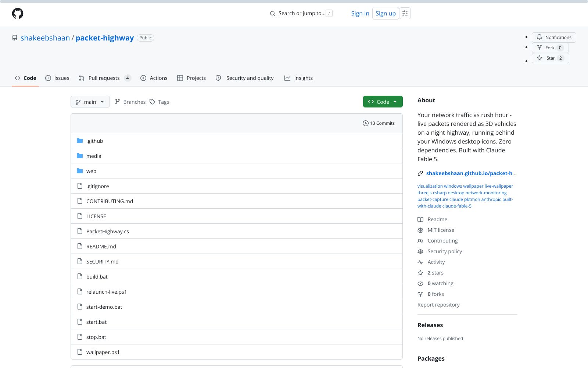The height and width of the screenshot is (368, 588).
Task: Click the Sign in link
Action: [360, 13]
